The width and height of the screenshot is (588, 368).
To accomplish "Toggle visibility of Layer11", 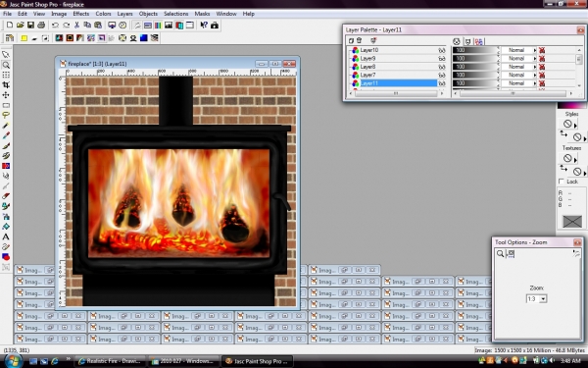I will coord(442,83).
